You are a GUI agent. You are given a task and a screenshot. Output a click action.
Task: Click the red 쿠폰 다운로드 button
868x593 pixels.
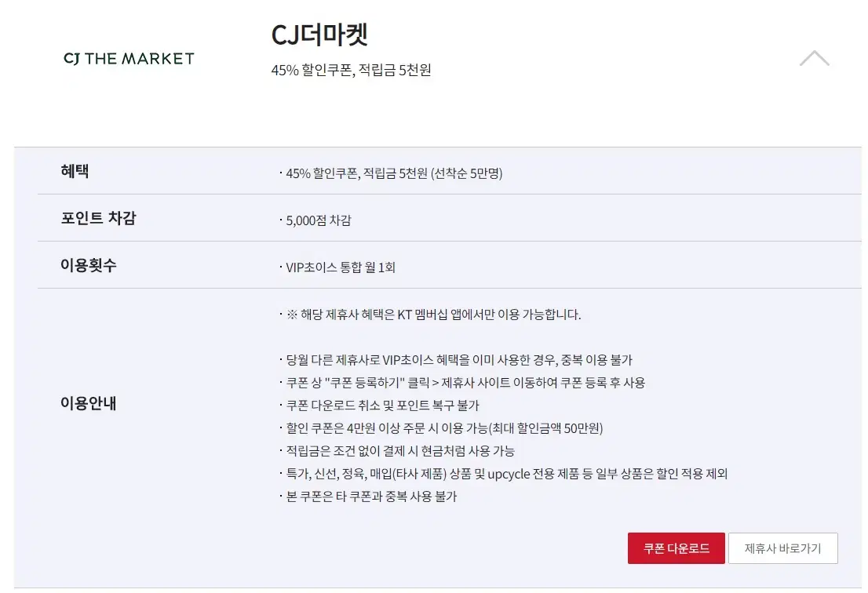(676, 548)
